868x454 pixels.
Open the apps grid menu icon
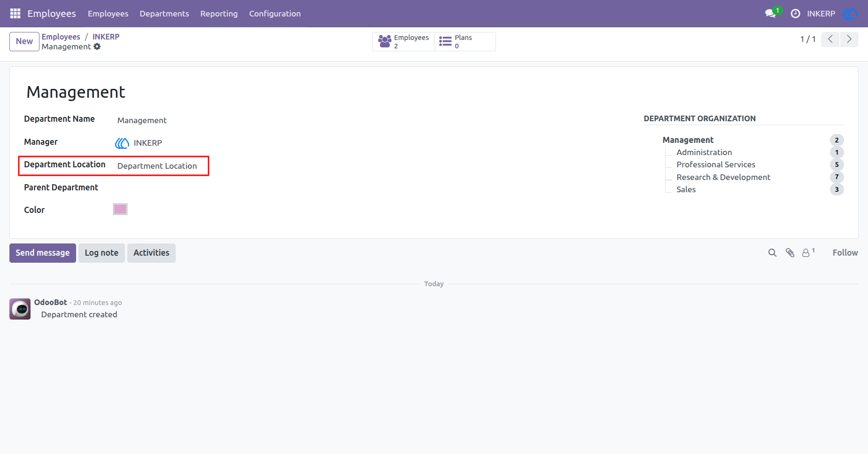15,14
